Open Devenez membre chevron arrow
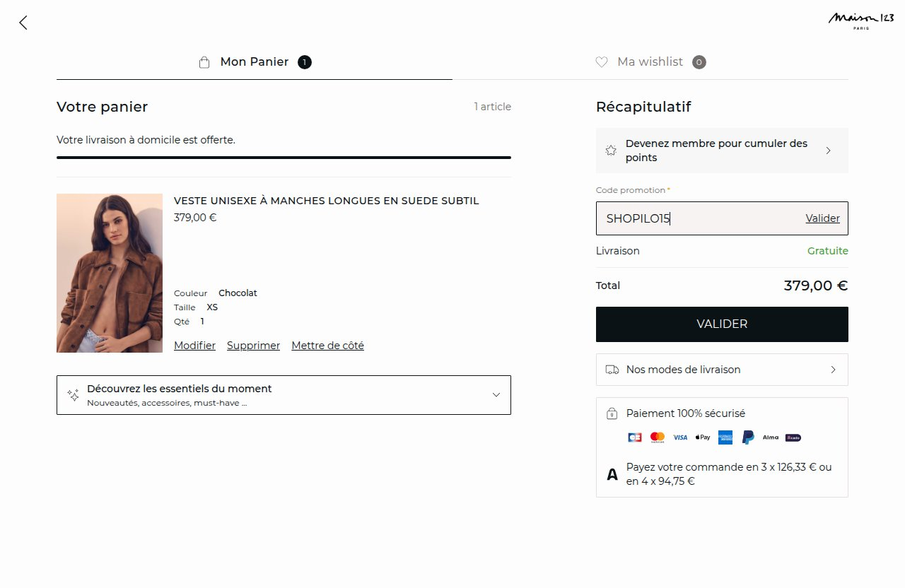 coord(829,151)
